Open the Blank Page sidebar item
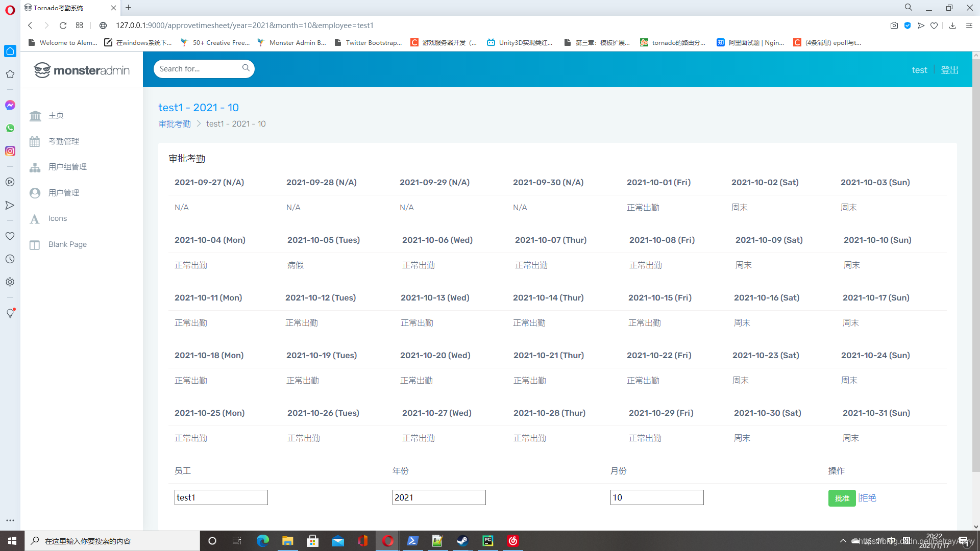 pyautogui.click(x=67, y=244)
